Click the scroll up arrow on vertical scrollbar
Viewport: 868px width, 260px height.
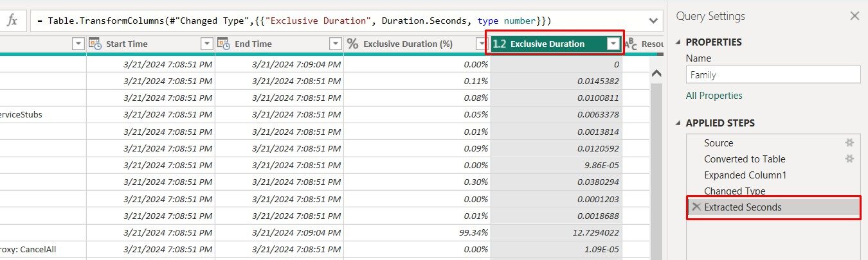pos(656,73)
